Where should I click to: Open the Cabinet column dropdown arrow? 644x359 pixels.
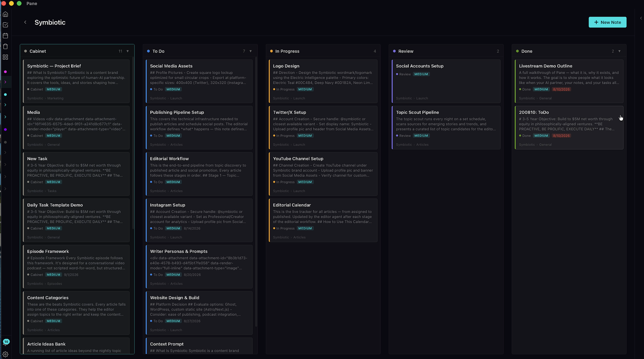coord(127,51)
